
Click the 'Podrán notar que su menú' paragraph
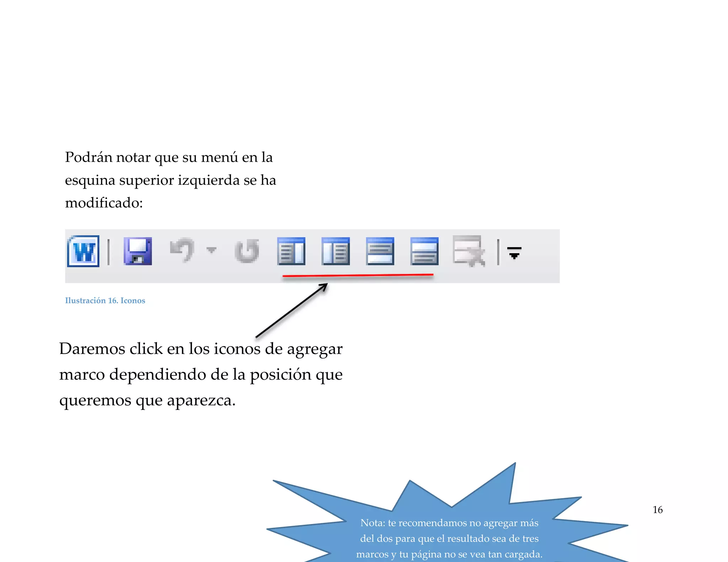(171, 180)
